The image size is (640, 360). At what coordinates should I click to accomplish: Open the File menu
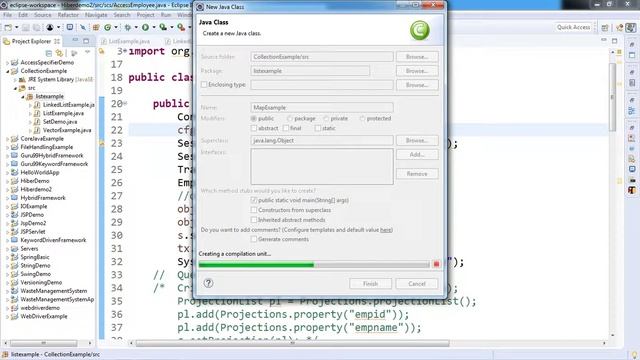[x=7, y=15]
